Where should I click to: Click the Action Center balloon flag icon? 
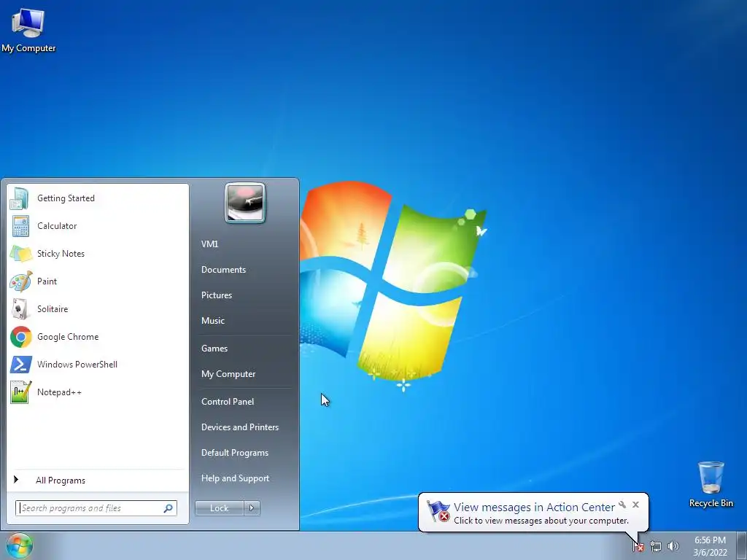(438, 511)
